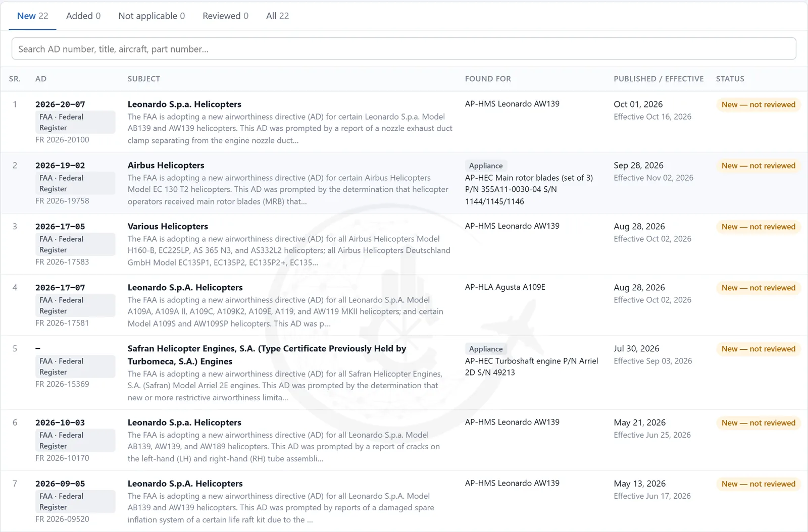Click Effective Nov 02, 2026 text

653,178
